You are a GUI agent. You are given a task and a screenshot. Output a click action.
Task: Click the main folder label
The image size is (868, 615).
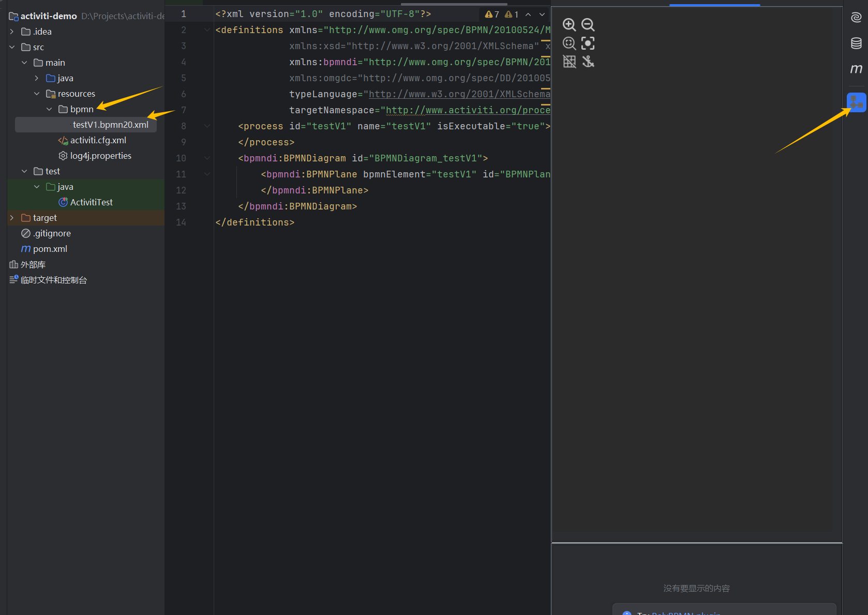pyautogui.click(x=55, y=63)
